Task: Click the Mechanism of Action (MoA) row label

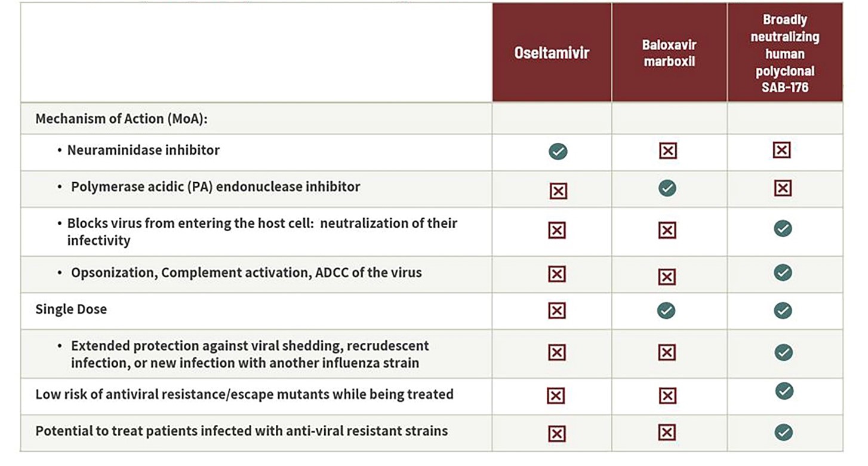Action: pos(121,118)
